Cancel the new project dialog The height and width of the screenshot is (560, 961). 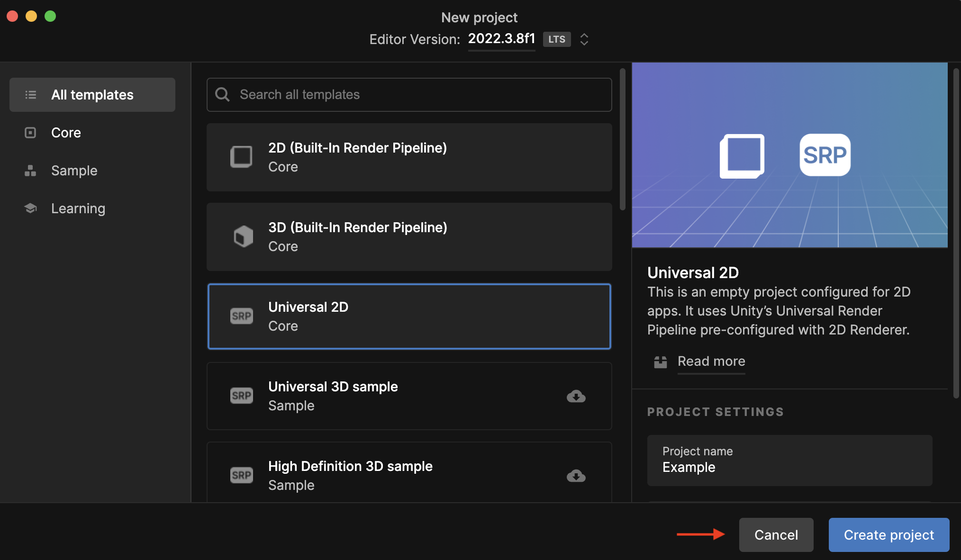coord(776,535)
